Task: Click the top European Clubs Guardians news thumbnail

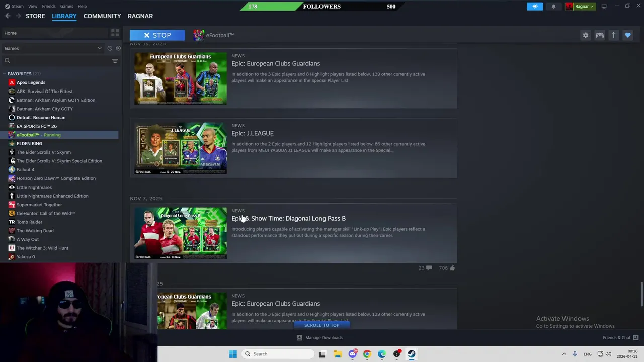Action: pos(181,78)
